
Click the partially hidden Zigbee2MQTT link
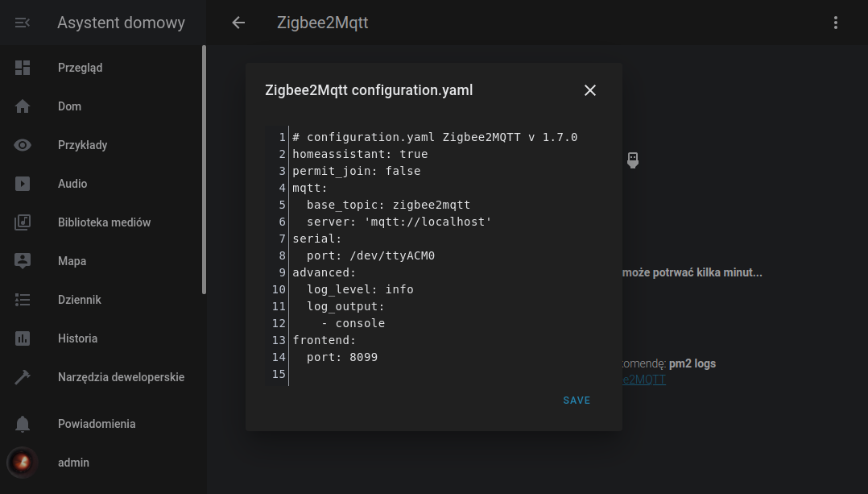(x=644, y=380)
